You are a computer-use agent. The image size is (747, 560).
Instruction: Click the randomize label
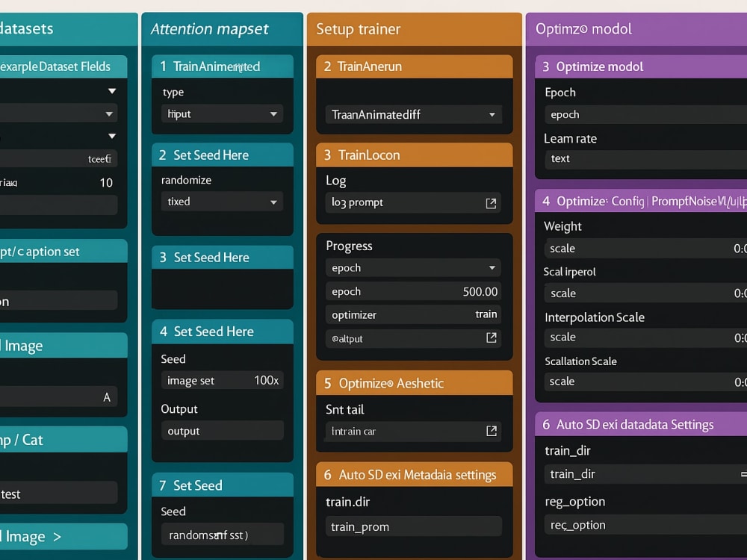186,180
